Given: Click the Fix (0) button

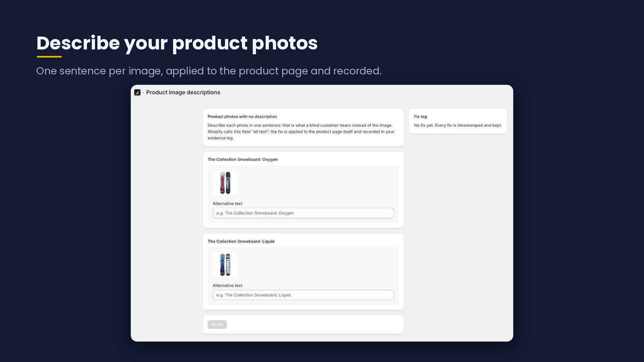Looking at the screenshot, I should tap(217, 325).
